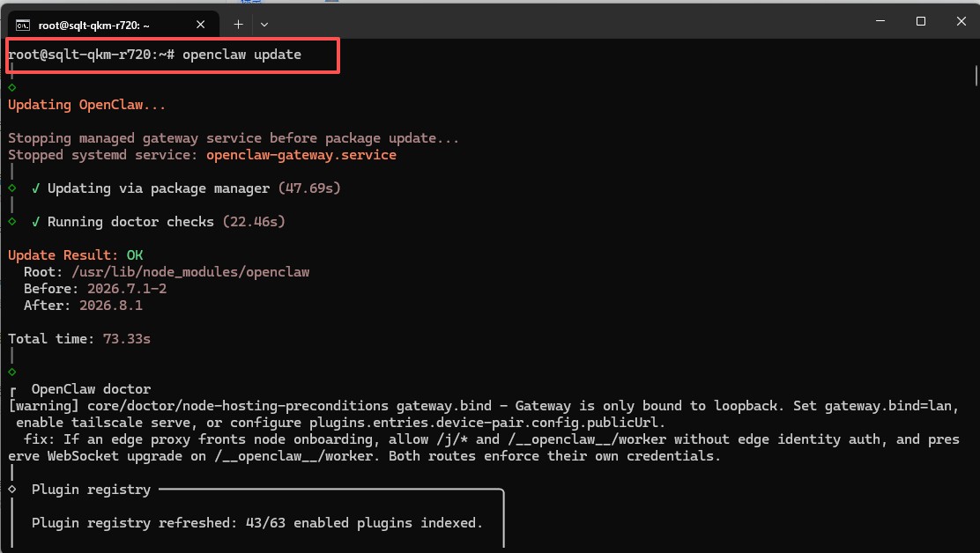Expand the new tab profile dropdown
The height and width of the screenshot is (553, 980).
264,25
